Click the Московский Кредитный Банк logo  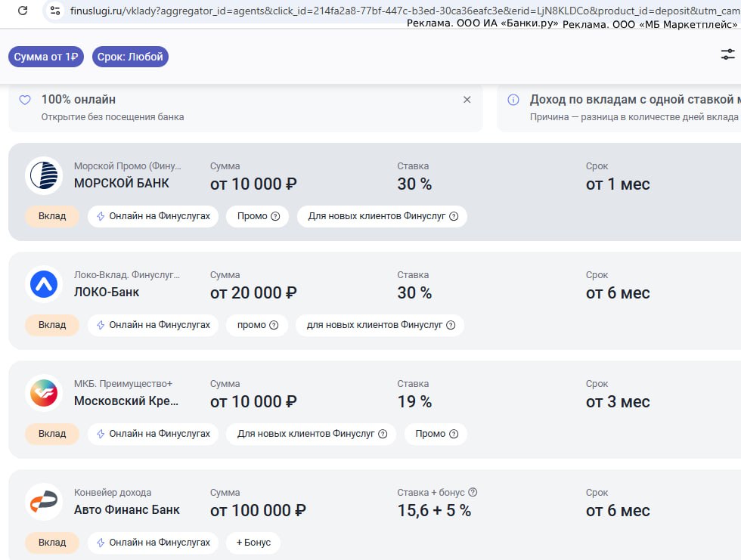point(44,393)
